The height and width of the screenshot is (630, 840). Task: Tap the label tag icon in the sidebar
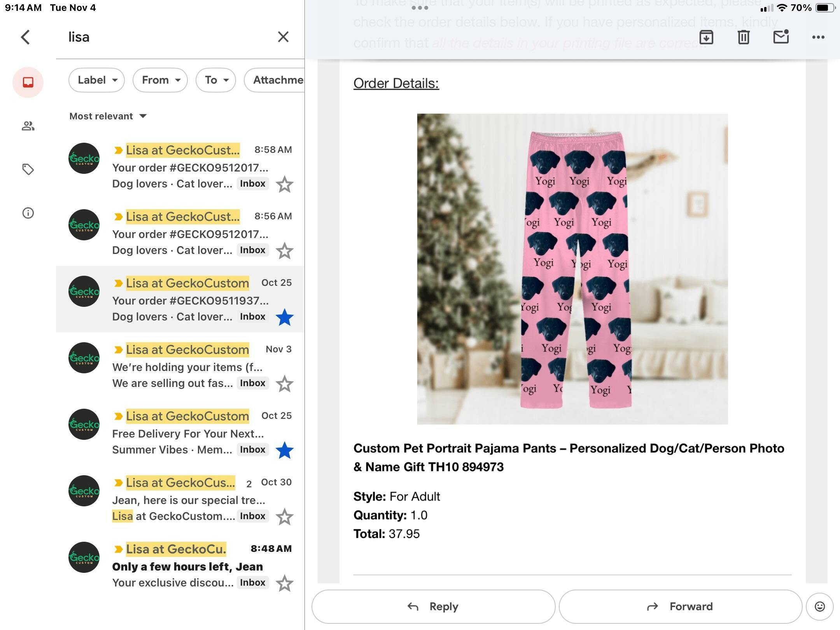click(x=28, y=170)
